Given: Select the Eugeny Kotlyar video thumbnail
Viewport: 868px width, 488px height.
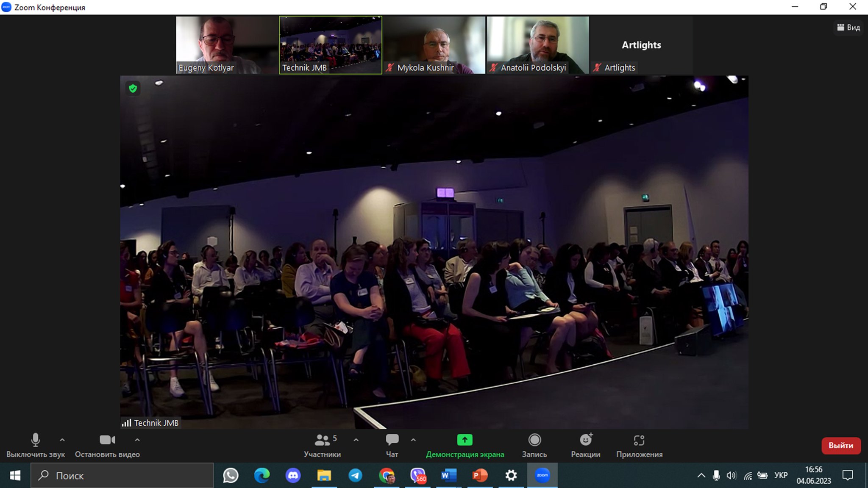Looking at the screenshot, I should click(227, 45).
